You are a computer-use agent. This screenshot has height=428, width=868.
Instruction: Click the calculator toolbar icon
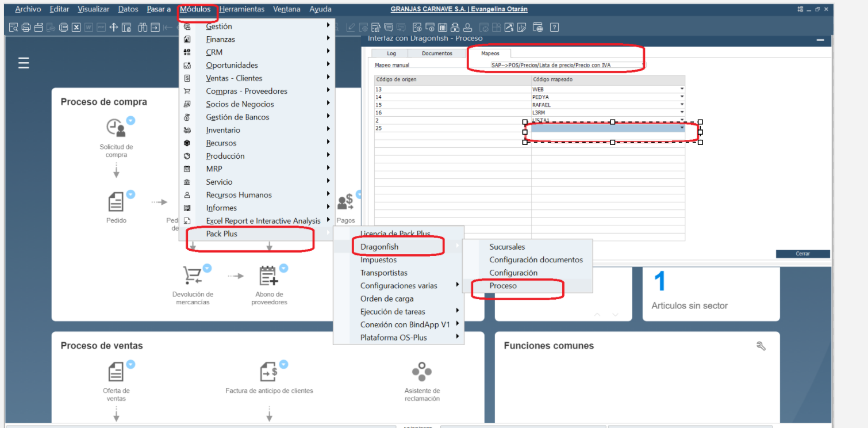443,27
